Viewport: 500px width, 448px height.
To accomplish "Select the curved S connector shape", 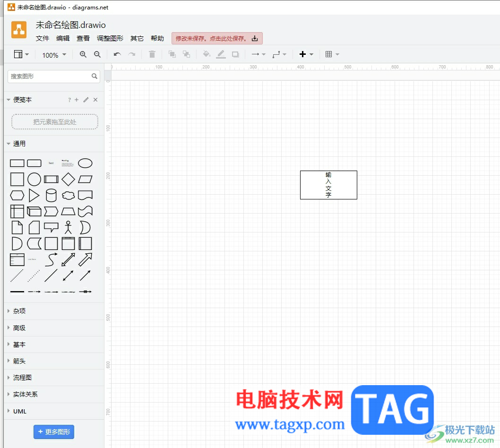I will (51, 259).
